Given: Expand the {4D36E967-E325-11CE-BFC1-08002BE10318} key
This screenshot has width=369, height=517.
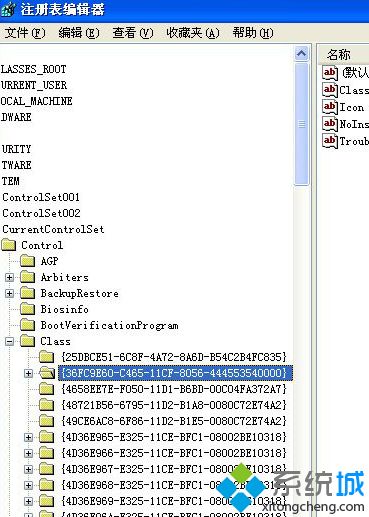Looking at the screenshot, I should coord(29,469).
